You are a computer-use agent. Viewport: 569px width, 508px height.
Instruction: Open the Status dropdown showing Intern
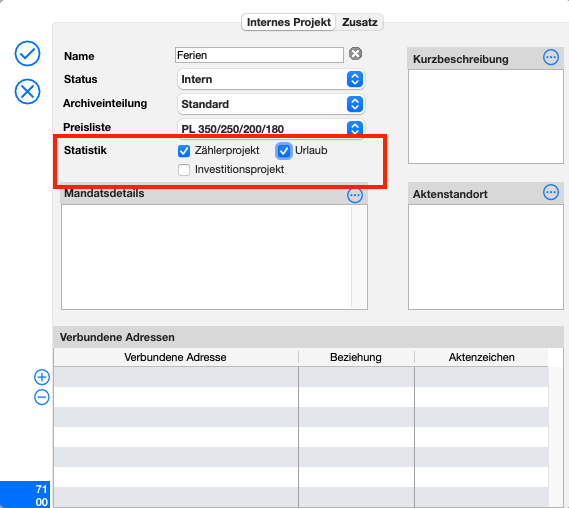coord(271,79)
